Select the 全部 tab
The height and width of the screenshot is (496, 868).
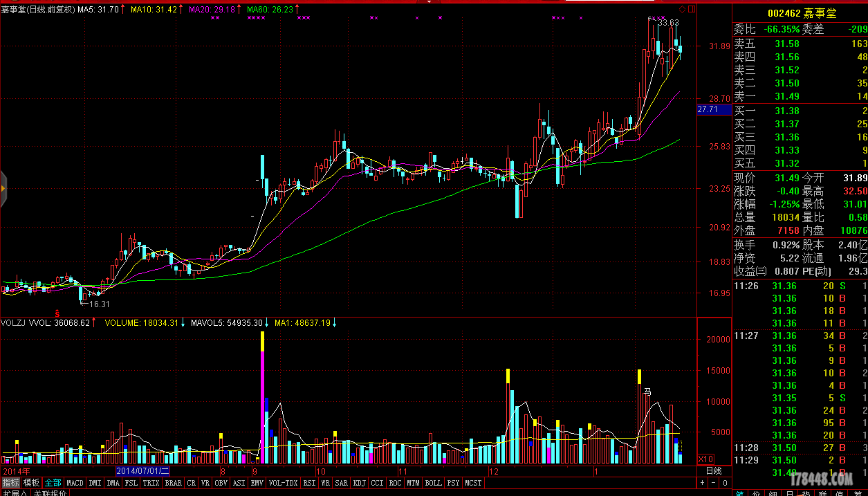click(x=53, y=483)
